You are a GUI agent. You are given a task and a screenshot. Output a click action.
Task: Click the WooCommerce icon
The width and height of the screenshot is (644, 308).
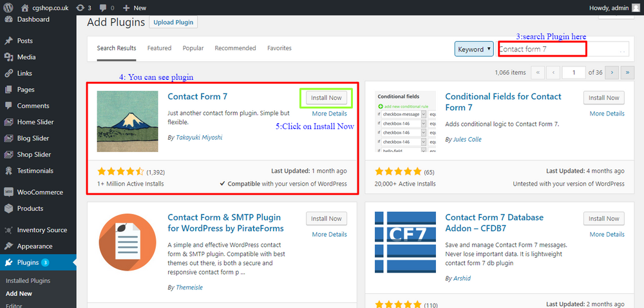(x=8, y=192)
